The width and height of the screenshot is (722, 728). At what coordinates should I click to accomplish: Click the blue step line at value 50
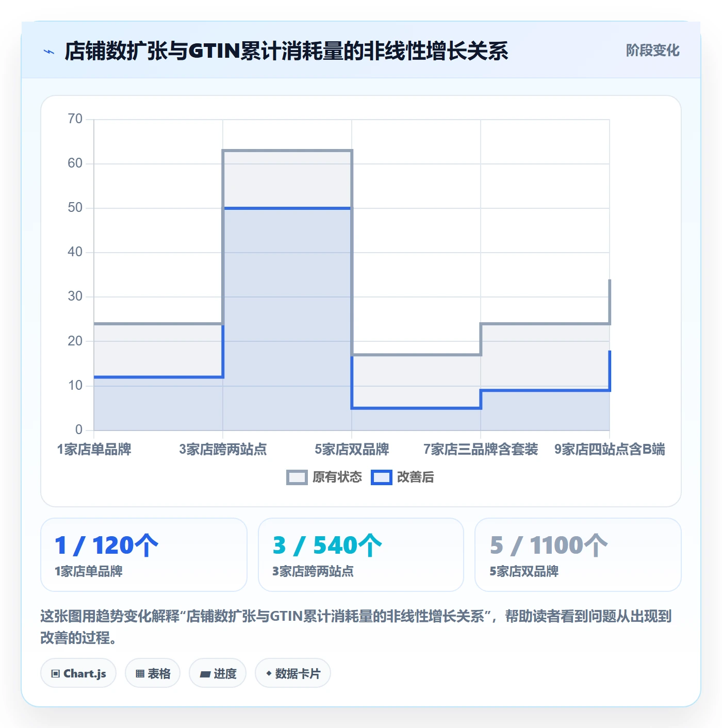287,208
